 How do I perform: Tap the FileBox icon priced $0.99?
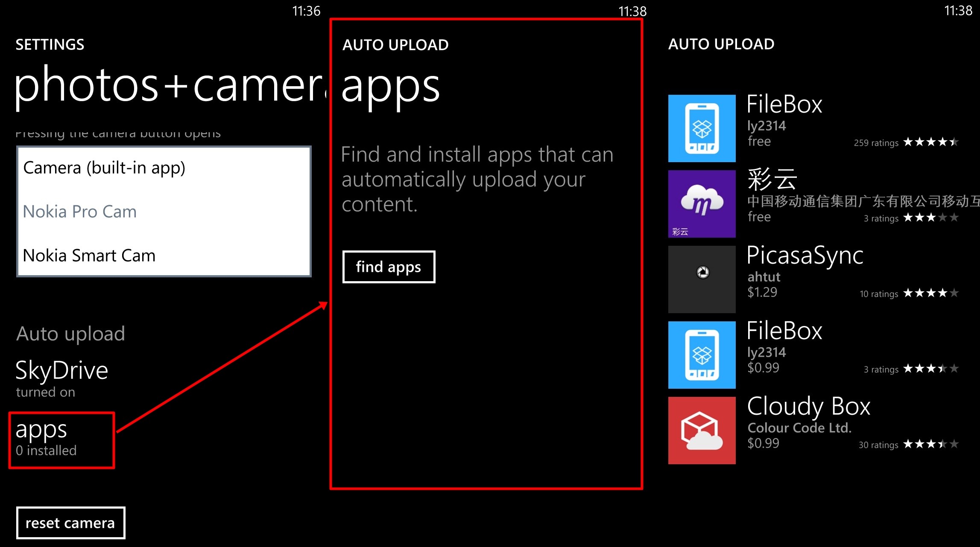[702, 355]
